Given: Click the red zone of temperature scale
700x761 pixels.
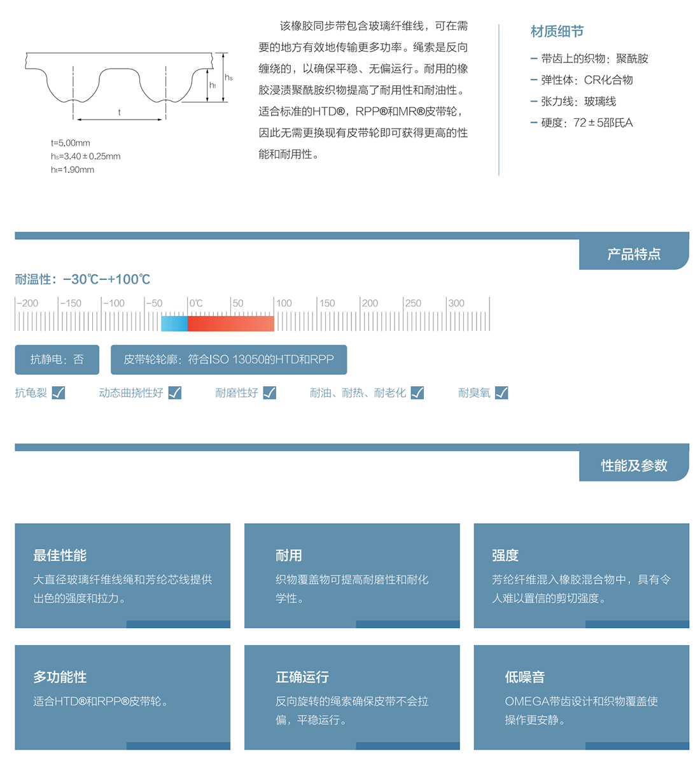Looking at the screenshot, I should [x=230, y=323].
